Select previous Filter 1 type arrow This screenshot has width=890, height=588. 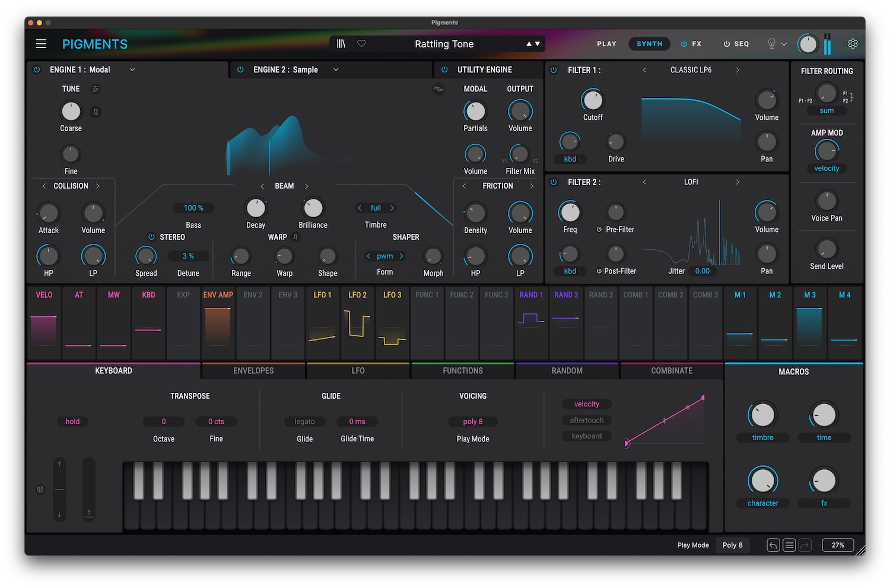(644, 70)
